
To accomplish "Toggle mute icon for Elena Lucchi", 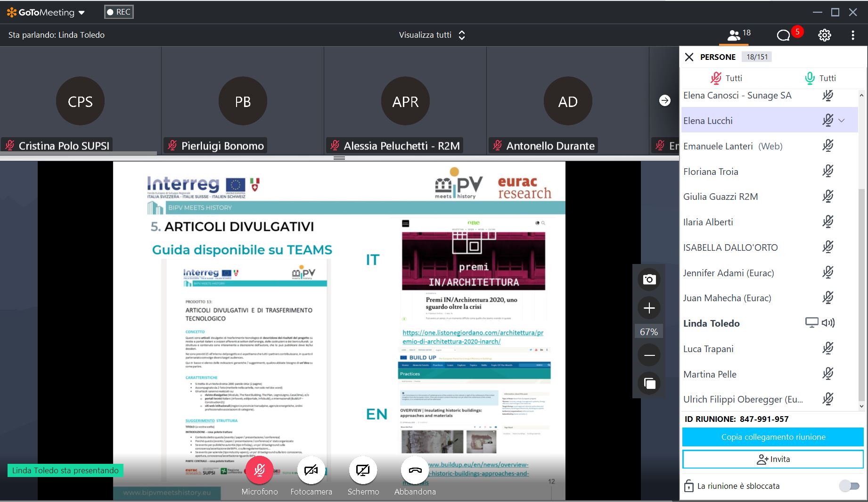I will pos(828,121).
